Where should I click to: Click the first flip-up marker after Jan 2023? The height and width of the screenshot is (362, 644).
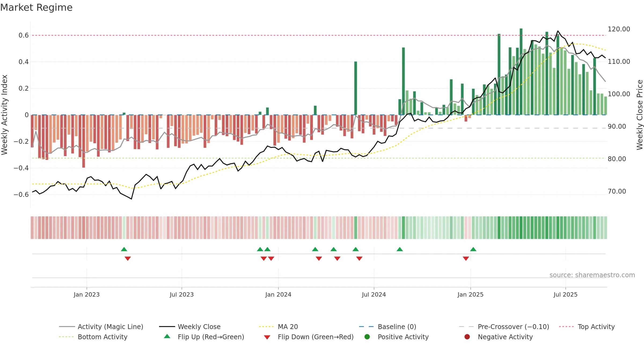coord(124,249)
